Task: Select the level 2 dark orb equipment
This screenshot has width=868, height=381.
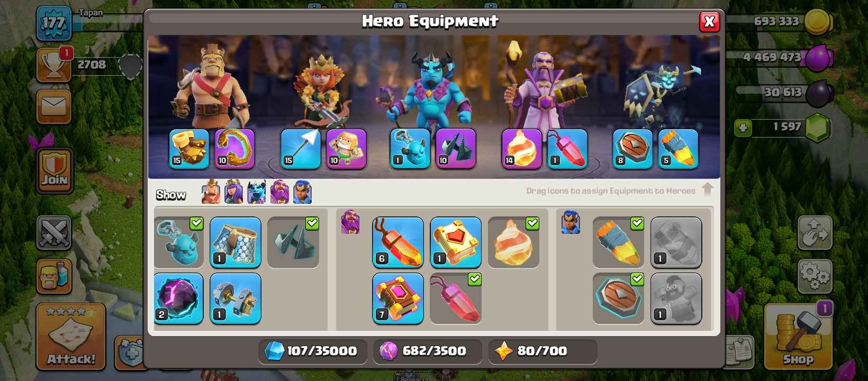Action: click(x=179, y=298)
